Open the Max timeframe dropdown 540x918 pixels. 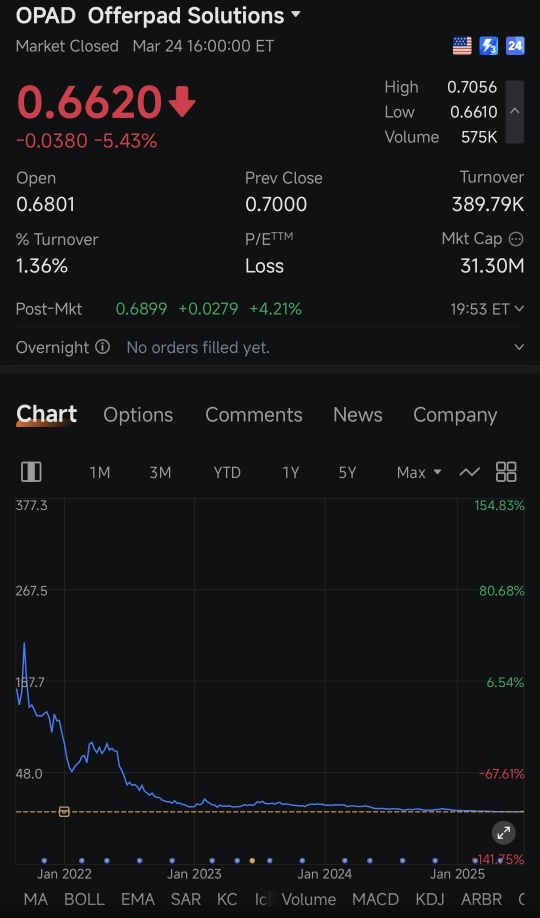(x=419, y=472)
